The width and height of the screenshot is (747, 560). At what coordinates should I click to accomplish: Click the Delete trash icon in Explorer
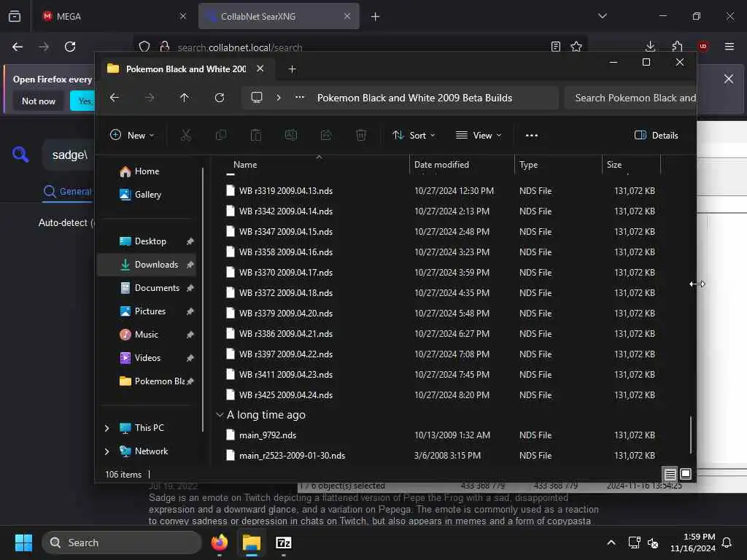coord(361,135)
